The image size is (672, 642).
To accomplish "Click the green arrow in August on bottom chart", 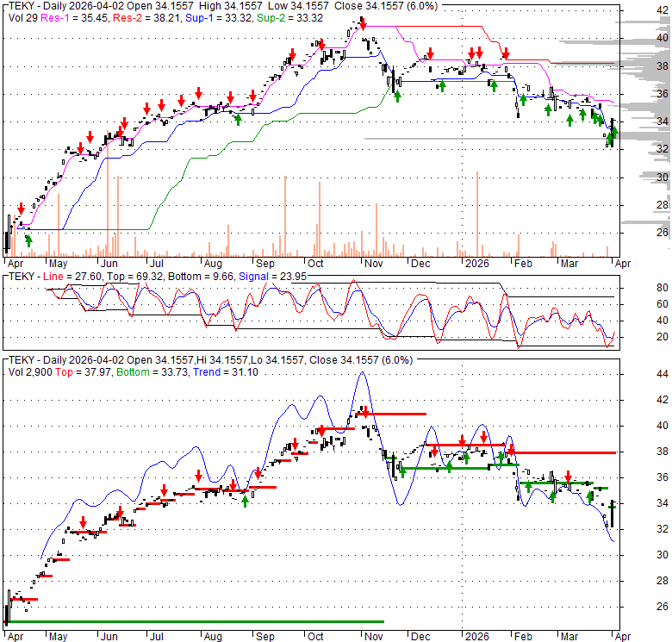I will point(245,501).
